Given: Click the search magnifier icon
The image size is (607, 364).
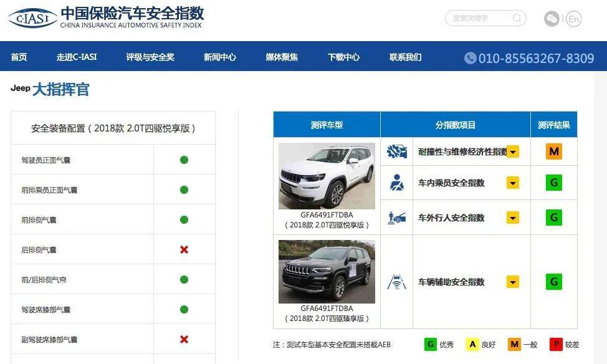Looking at the screenshot, I should 517,18.
